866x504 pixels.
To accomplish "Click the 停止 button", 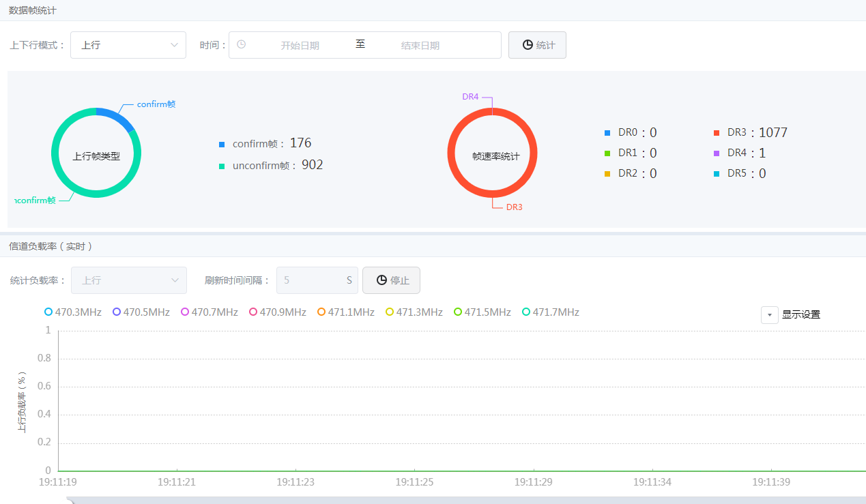I will (391, 280).
